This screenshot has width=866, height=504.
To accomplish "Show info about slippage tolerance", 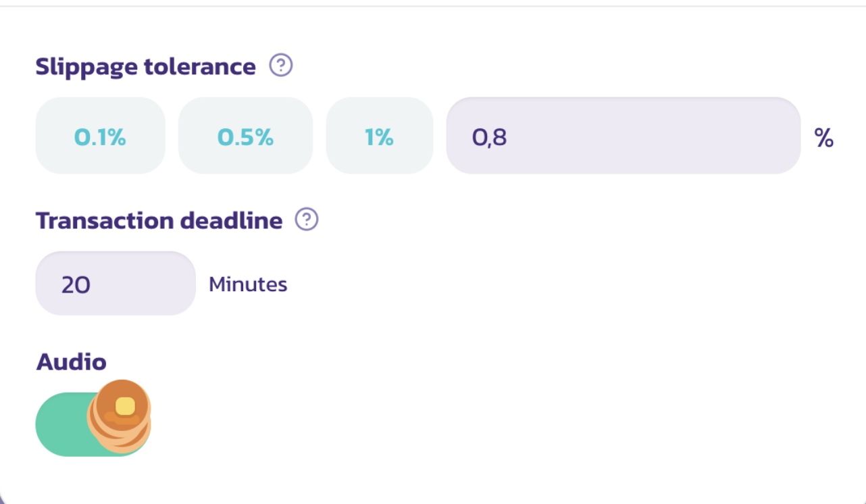I will click(x=281, y=66).
